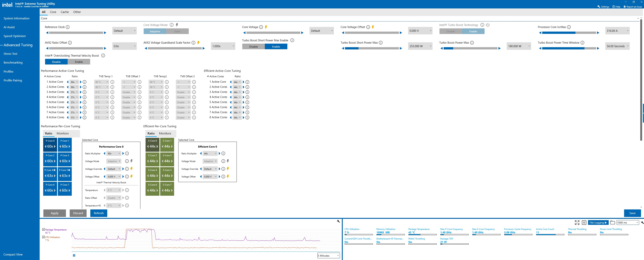Screen dimensions: 644x260
Task: Pause monitoring with the pause icon
Action: 584,222
